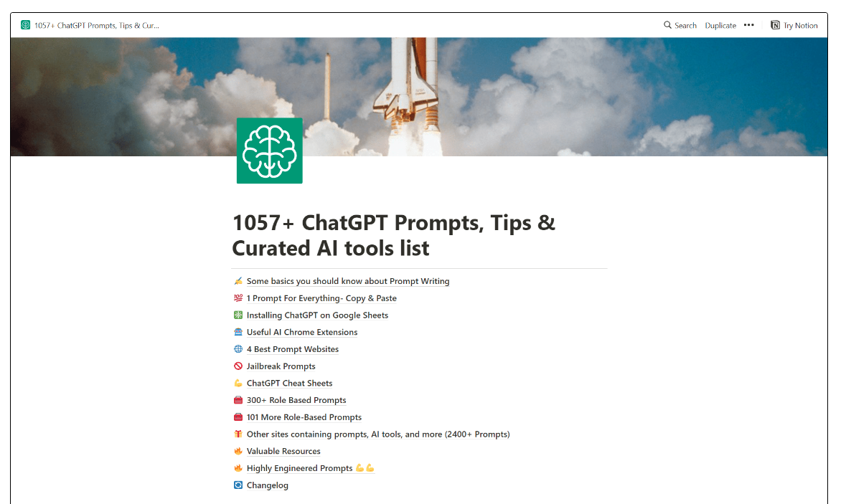The height and width of the screenshot is (504, 846).
Task: Click the fire icon beside Valuable Resources
Action: coord(238,451)
